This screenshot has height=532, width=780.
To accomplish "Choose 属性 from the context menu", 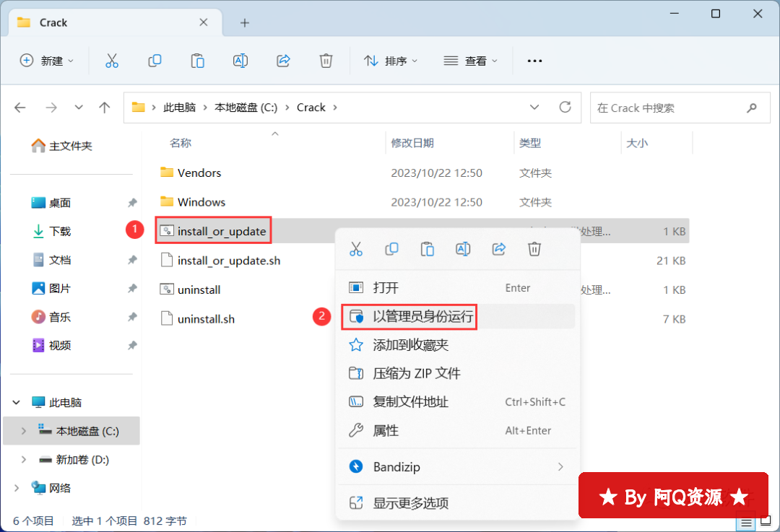I will 386,431.
